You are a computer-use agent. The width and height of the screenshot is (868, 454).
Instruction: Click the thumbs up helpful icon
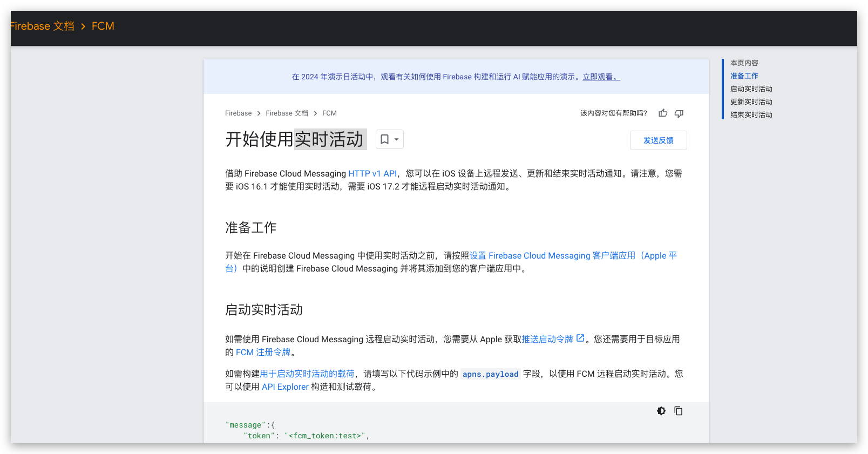[663, 113]
